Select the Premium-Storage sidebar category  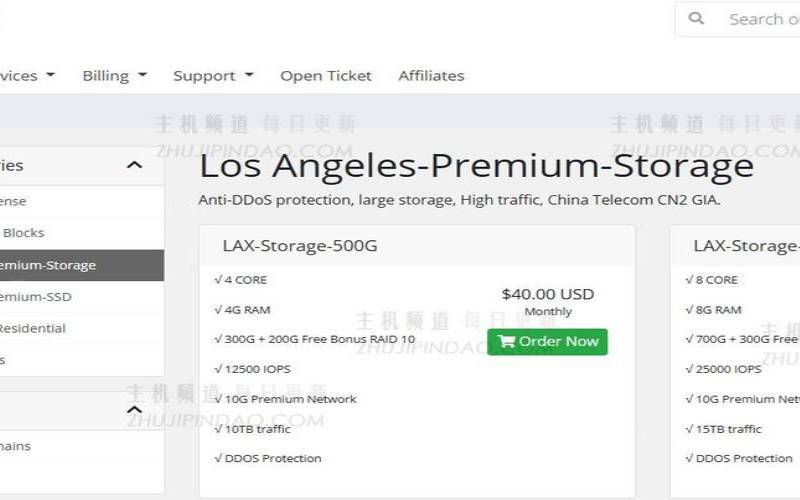tap(48, 265)
